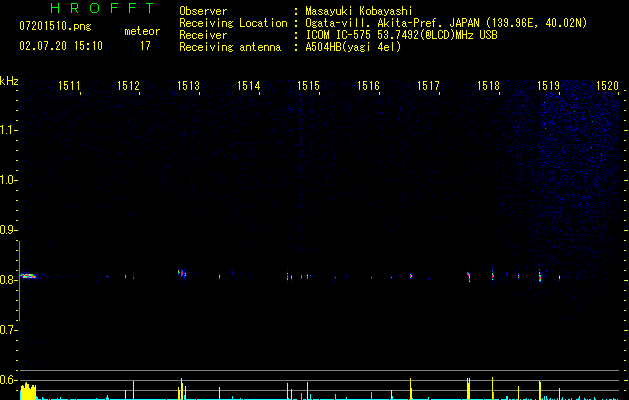Click the 1.1 kHz frequency label
This screenshot has height=400, width=629.
click(7, 130)
